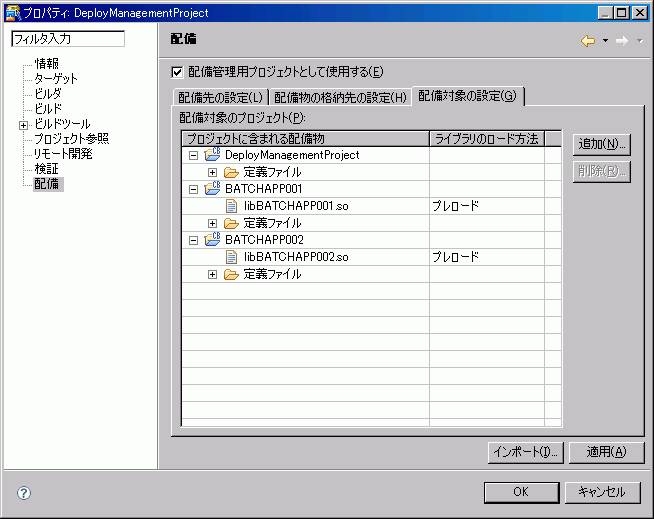Switch to 配備物の格納先の設定(H) tab
Screen dimensions: 654x519
[340, 97]
